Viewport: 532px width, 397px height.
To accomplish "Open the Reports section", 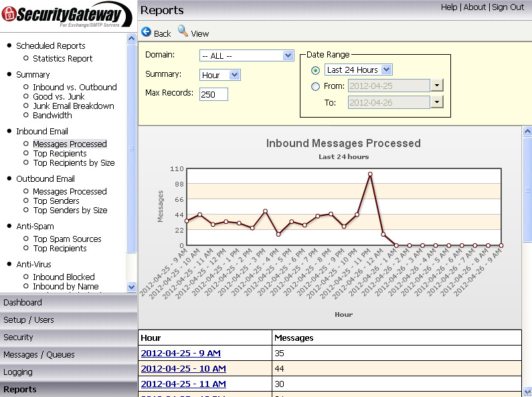I will pyautogui.click(x=68, y=389).
